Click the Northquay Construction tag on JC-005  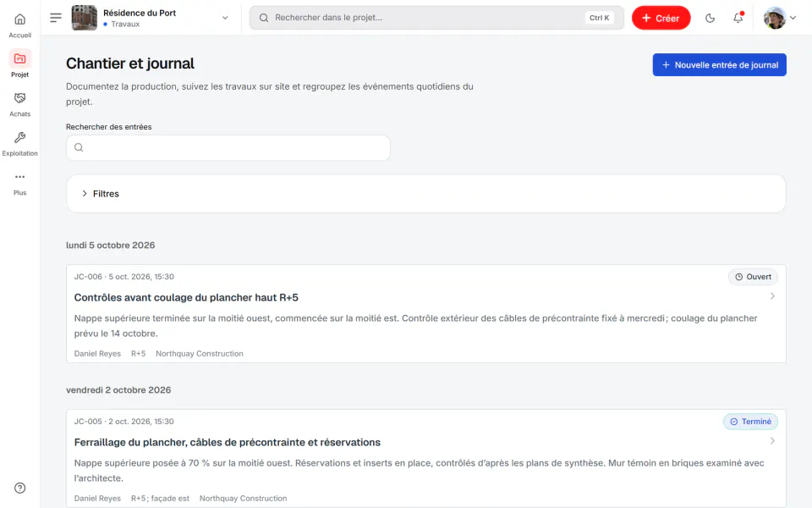coord(243,498)
